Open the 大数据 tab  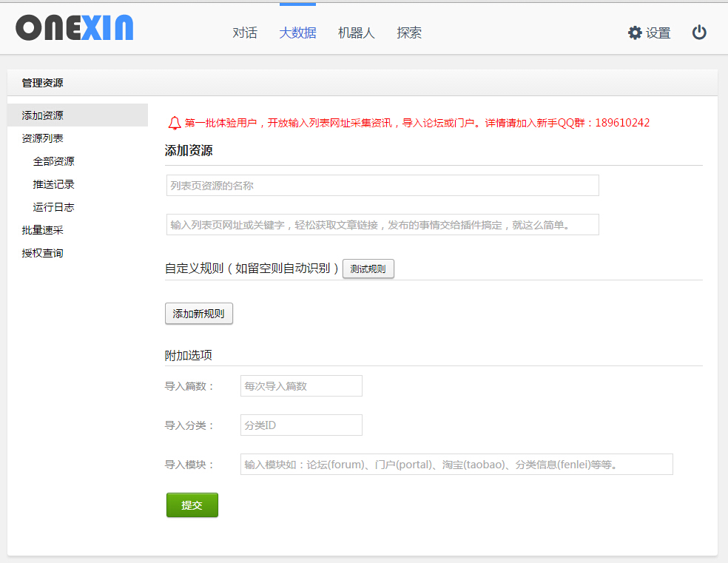coord(297,33)
